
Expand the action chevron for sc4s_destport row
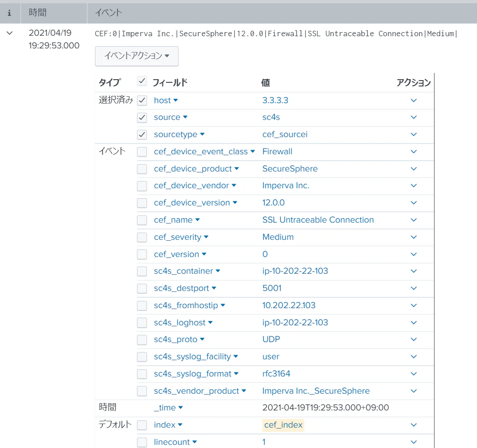414,288
